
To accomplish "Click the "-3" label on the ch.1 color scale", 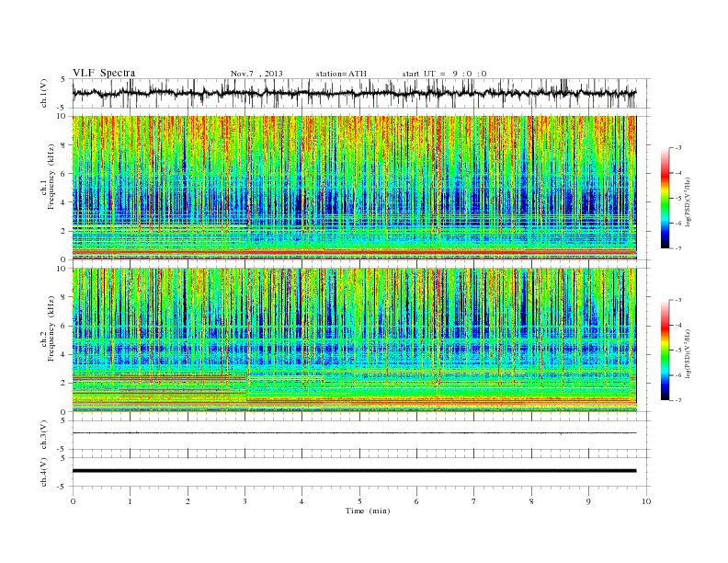I will pyautogui.click(x=677, y=148).
